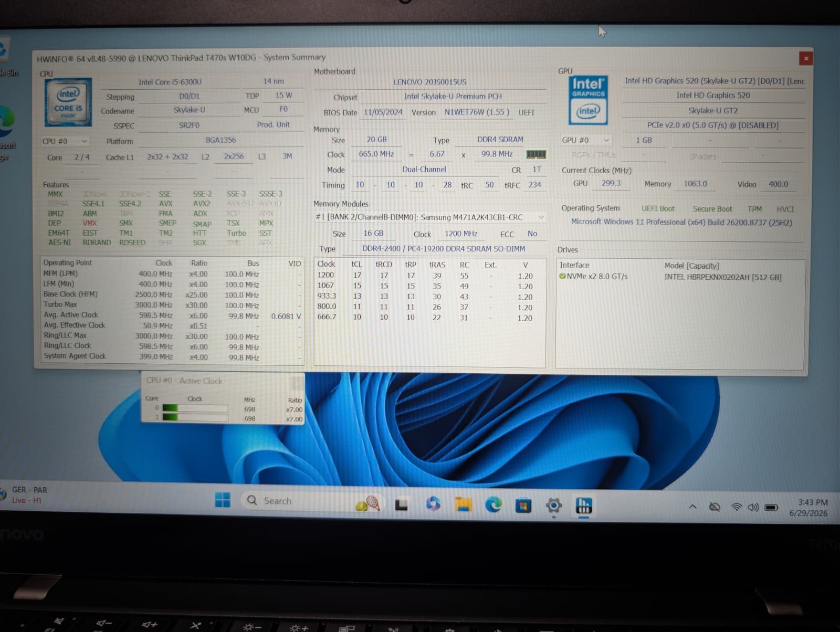Open Microsoft Store from taskbar
The height and width of the screenshot is (632, 840).
(x=523, y=505)
